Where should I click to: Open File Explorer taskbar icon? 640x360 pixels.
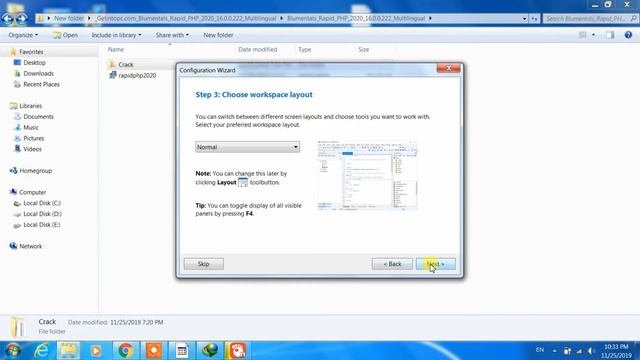point(68,351)
